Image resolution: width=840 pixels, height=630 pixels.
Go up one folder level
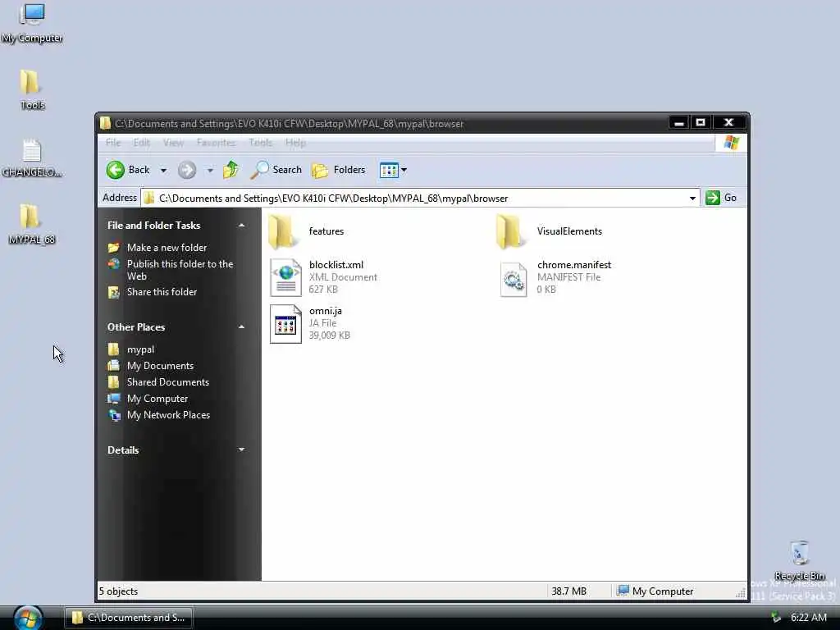click(x=231, y=170)
